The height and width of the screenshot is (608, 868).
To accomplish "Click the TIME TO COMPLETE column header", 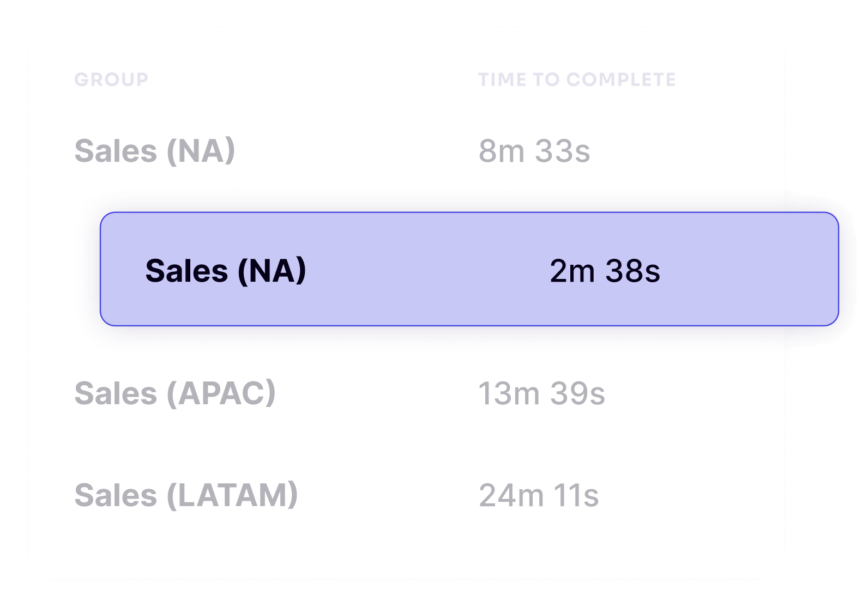I will tap(577, 80).
